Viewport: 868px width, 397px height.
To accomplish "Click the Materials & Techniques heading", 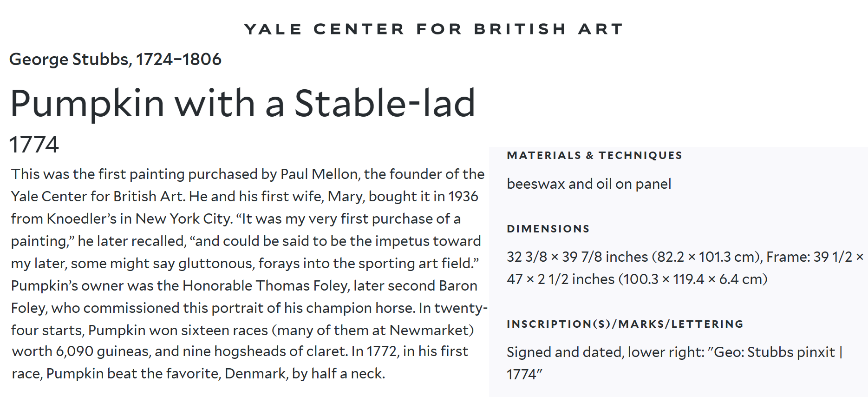I will tap(594, 156).
